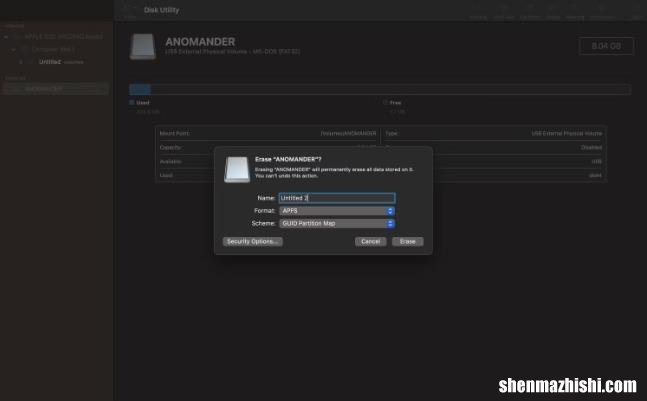
Task: Click the large ANOMANDER drive icon
Action: pos(143,47)
